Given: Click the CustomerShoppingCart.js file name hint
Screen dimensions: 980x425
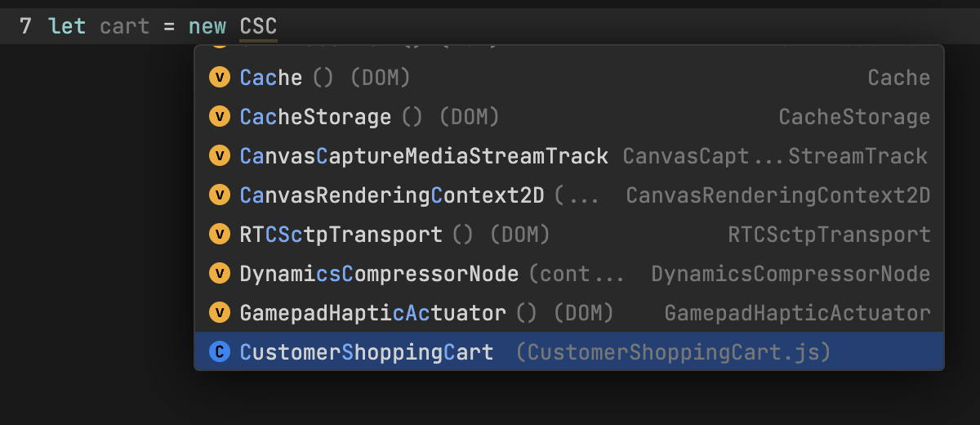Looking at the screenshot, I should 674,352.
